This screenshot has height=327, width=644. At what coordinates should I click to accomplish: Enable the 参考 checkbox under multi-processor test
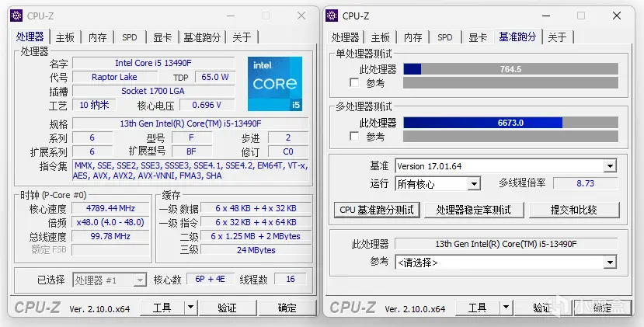pyautogui.click(x=354, y=136)
